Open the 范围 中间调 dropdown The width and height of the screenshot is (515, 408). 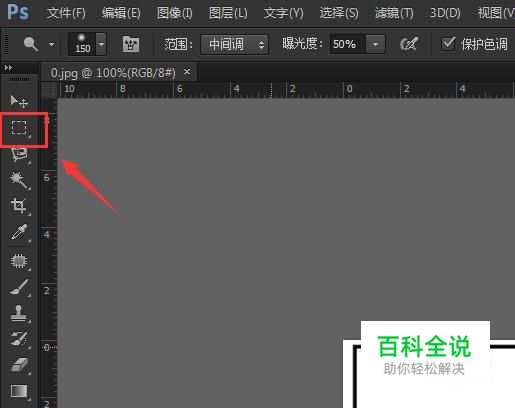(x=234, y=44)
